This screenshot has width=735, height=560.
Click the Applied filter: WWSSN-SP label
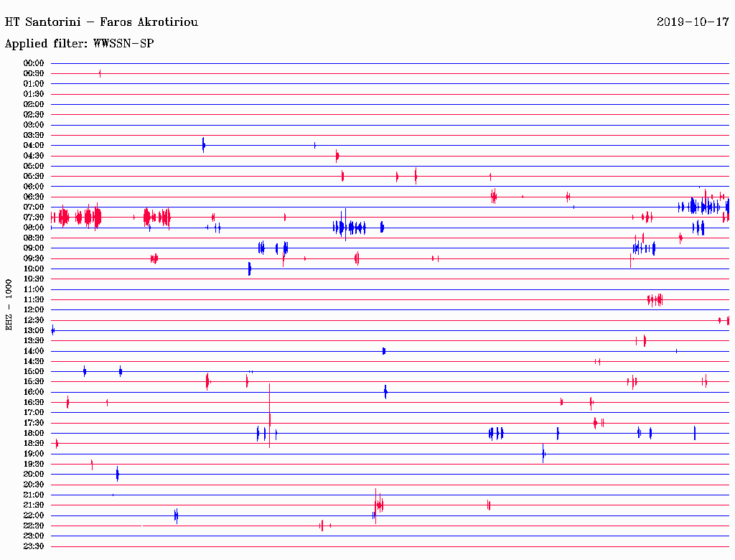pos(79,44)
